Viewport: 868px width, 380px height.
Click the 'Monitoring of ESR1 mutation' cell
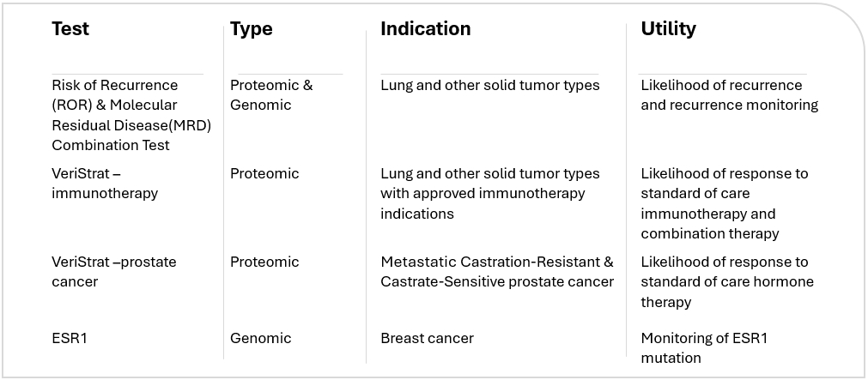pos(704,347)
